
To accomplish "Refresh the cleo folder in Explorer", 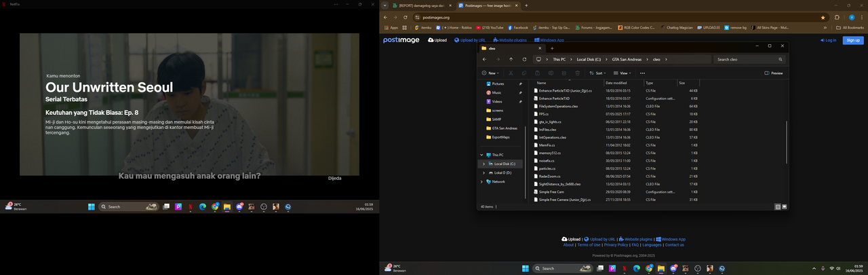I will [x=525, y=59].
